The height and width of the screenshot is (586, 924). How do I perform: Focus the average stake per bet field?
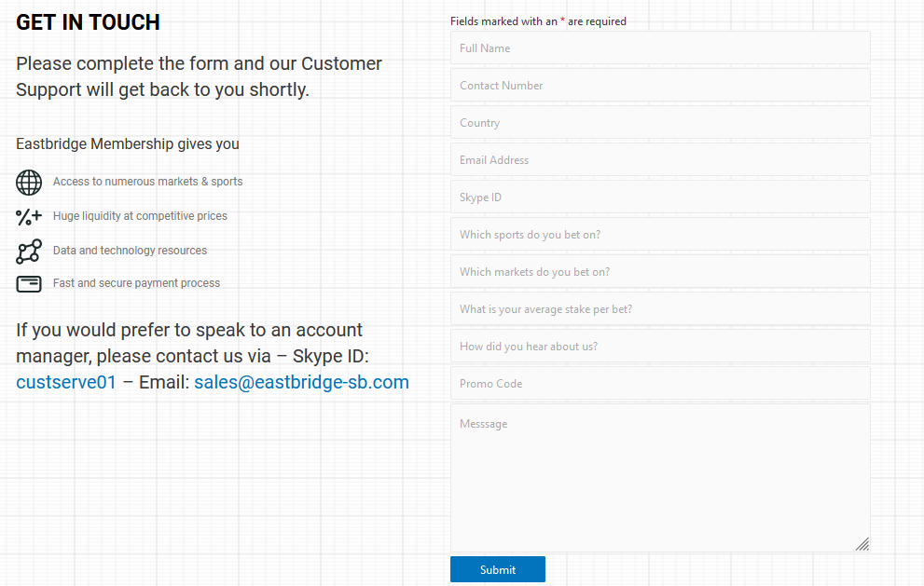pyautogui.click(x=660, y=309)
